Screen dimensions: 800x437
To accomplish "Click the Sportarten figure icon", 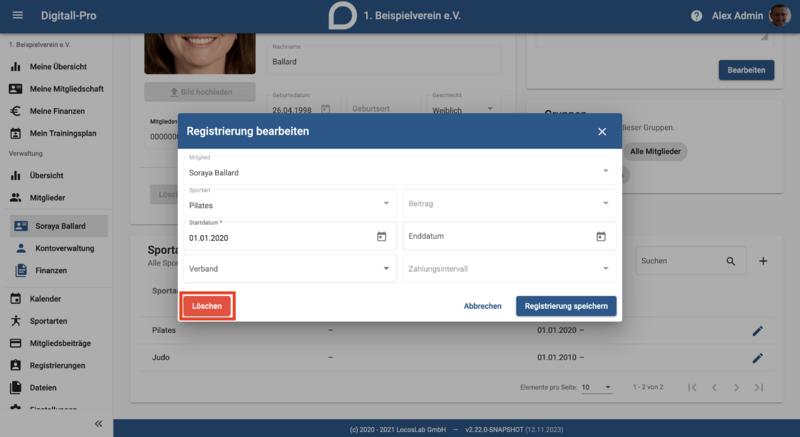I will point(16,321).
